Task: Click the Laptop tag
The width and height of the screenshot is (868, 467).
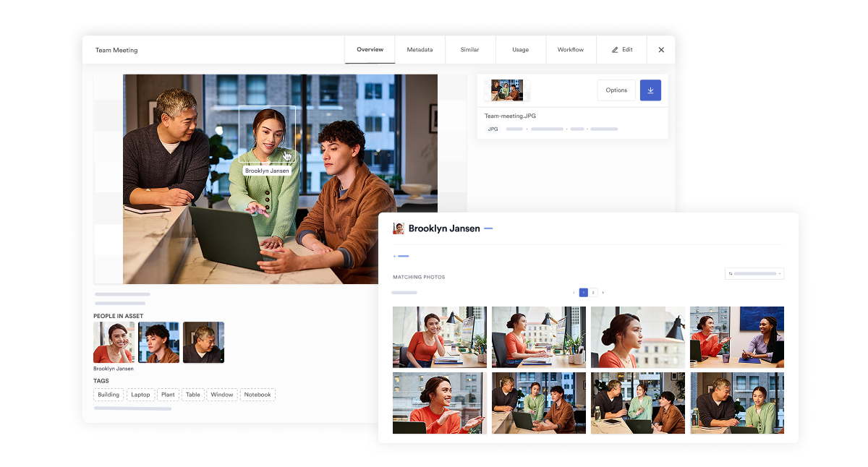Action: (140, 395)
